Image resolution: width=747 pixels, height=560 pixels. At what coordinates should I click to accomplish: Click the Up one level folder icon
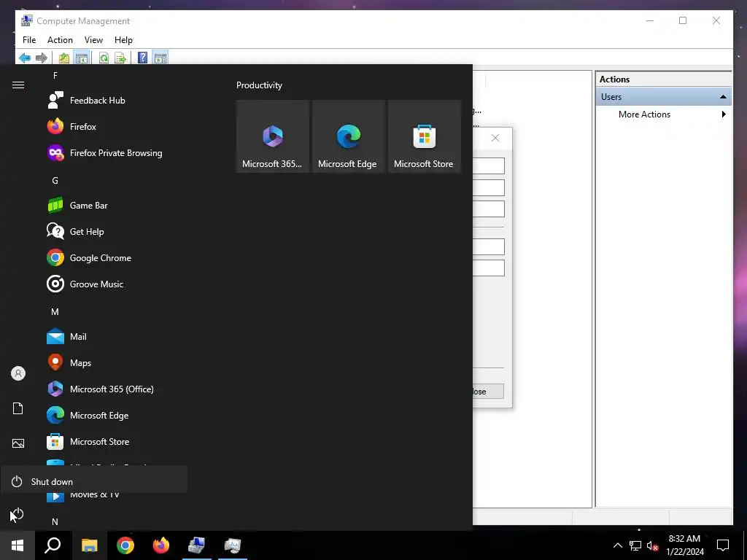point(64,58)
